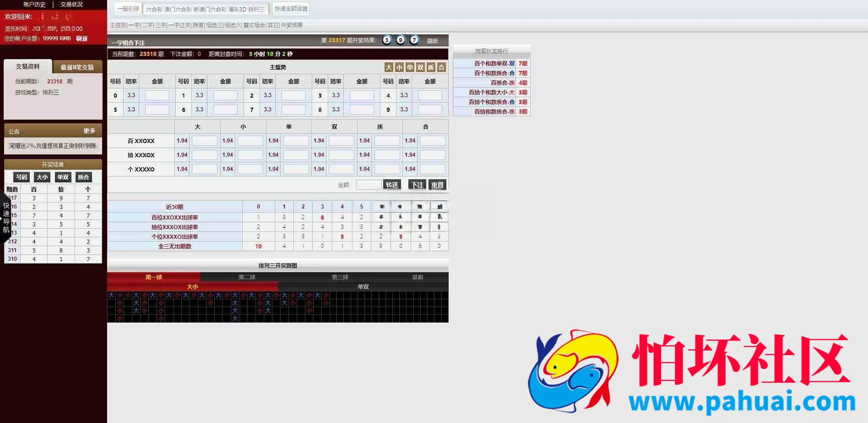
Task: Click 更多 in the 公告 panel
Action: [89, 131]
